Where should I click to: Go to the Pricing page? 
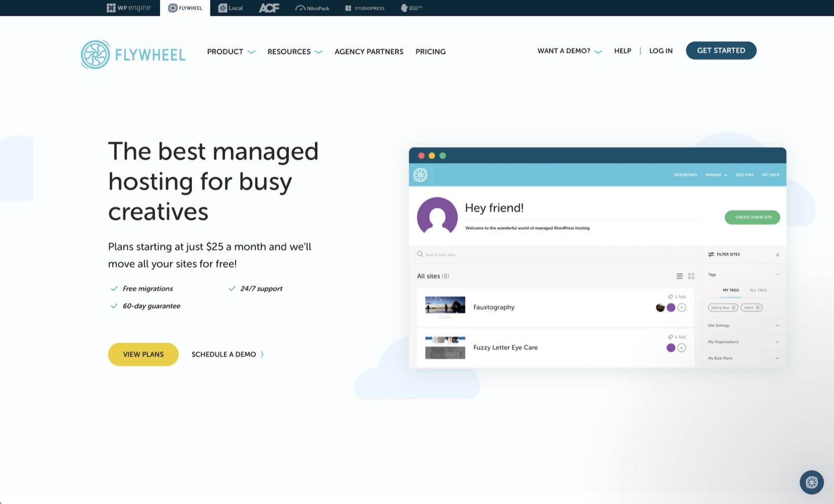click(x=431, y=52)
